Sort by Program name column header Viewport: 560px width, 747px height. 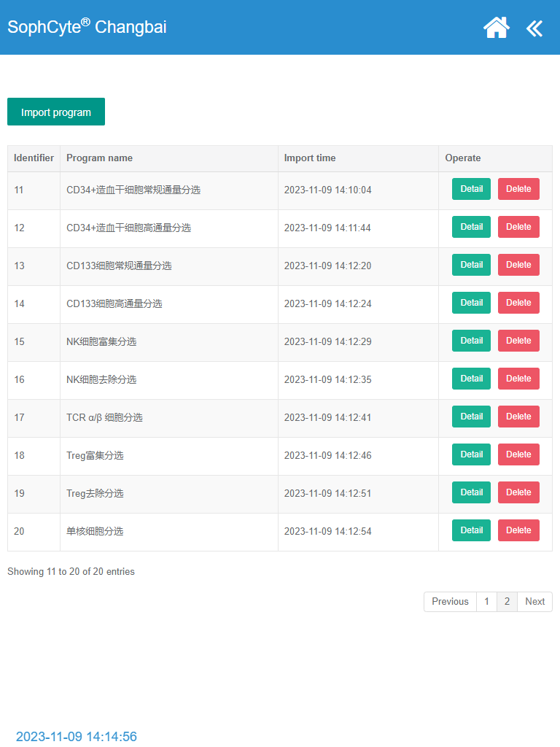point(99,158)
